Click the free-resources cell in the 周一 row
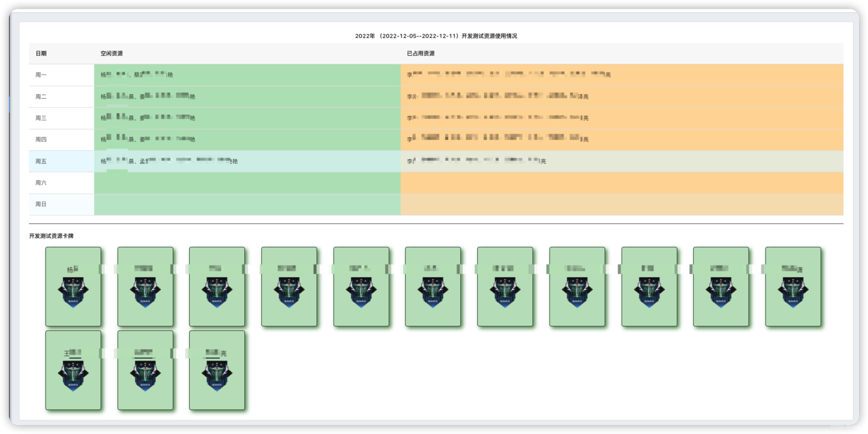This screenshot has height=434, width=868. (x=247, y=75)
